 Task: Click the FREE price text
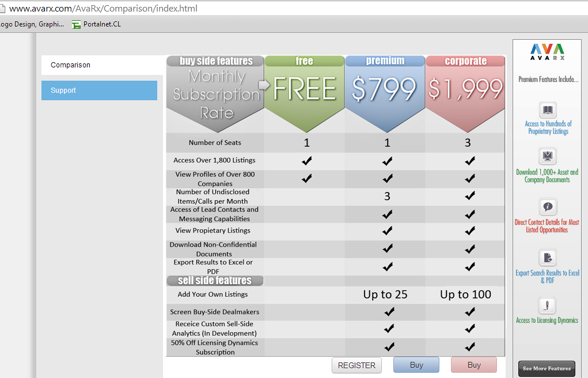coord(305,89)
